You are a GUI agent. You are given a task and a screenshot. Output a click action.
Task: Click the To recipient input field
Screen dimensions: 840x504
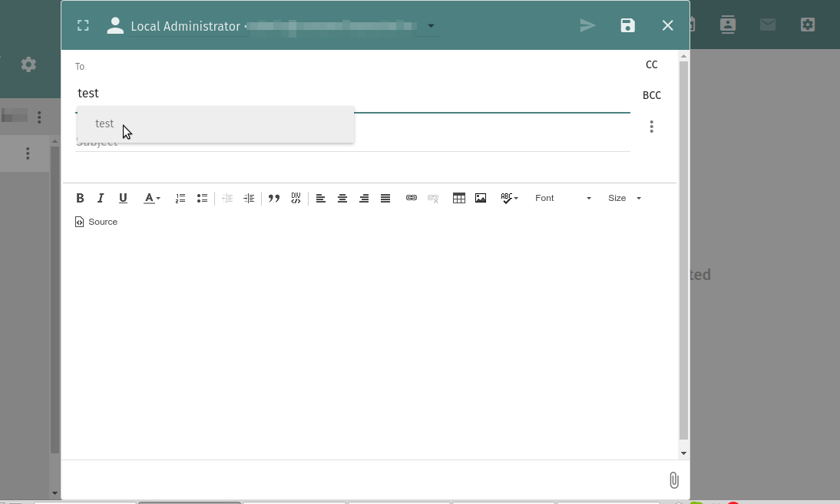click(x=352, y=94)
